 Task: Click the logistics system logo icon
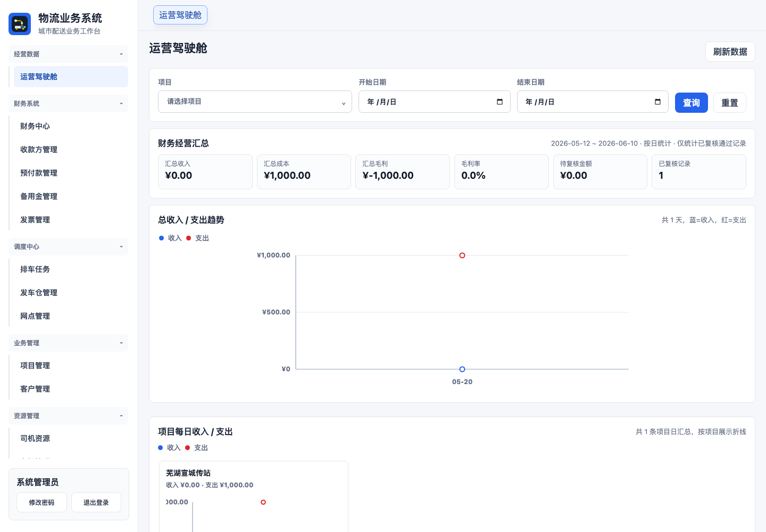click(20, 24)
